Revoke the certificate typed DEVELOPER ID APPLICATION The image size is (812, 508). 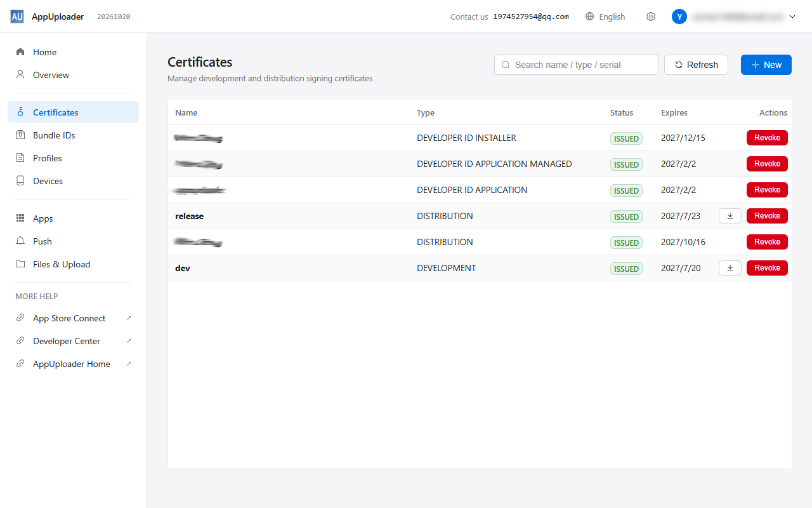pos(767,190)
